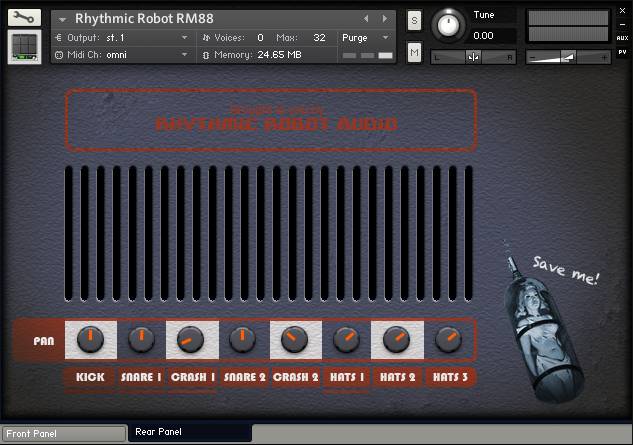The width and height of the screenshot is (633, 445).
Task: Adjust the Tune knob
Action: tap(448, 25)
